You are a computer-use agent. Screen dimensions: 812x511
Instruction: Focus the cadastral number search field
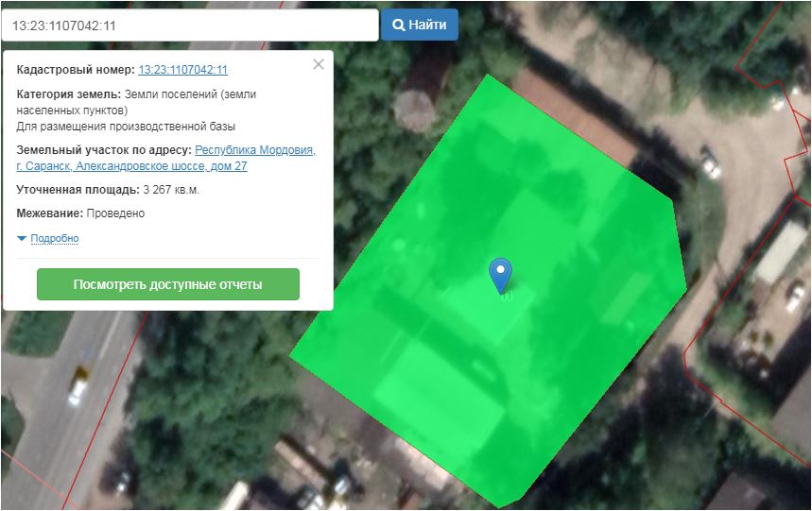190,26
